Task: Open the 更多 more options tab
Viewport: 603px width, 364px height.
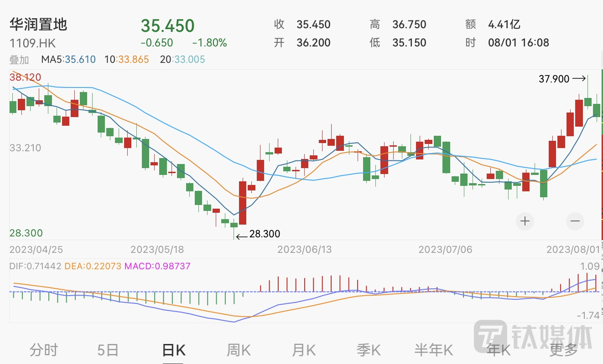Action: coord(563,350)
